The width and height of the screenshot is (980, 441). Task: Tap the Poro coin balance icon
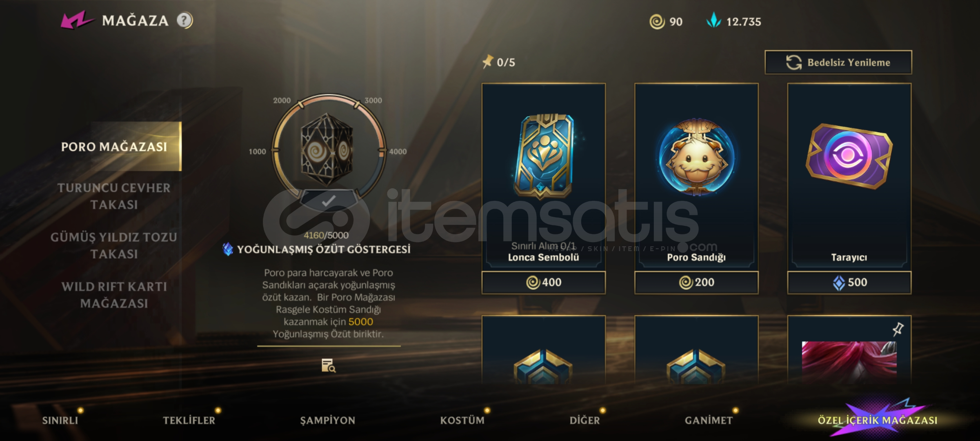coord(657,21)
